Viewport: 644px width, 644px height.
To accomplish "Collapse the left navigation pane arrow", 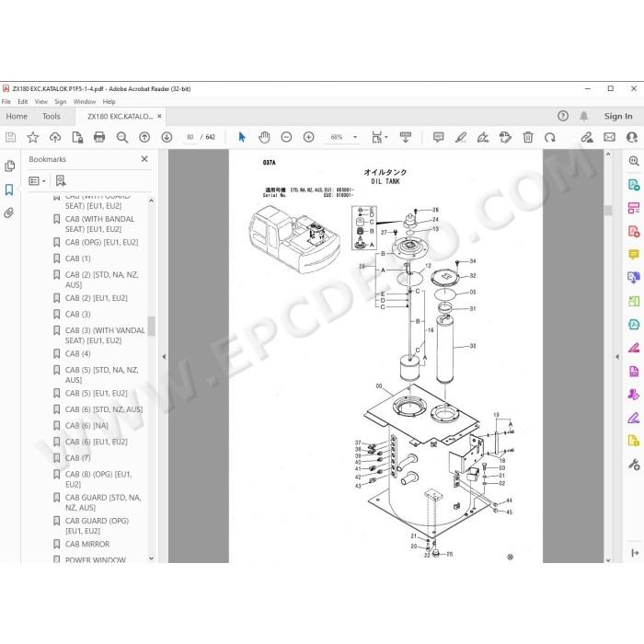I will (164, 357).
